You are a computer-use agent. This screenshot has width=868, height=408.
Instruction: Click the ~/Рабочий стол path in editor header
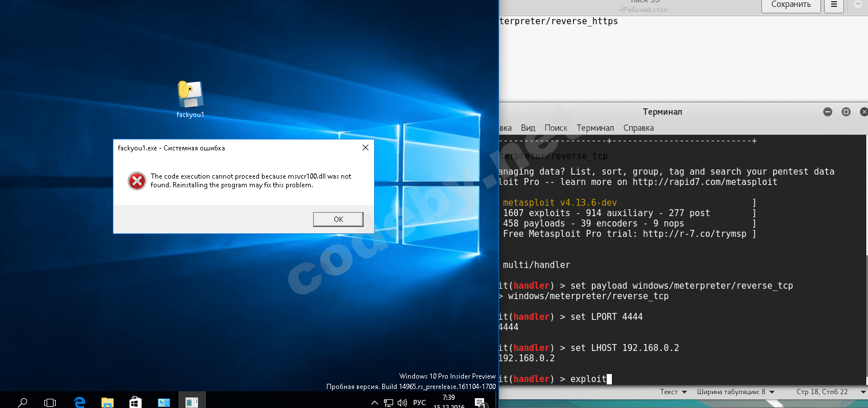[x=644, y=10]
